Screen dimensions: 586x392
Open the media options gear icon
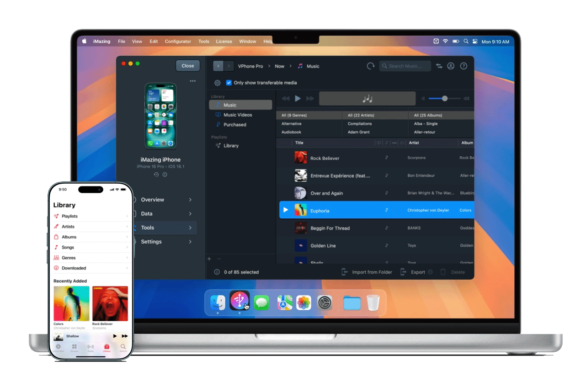point(218,83)
